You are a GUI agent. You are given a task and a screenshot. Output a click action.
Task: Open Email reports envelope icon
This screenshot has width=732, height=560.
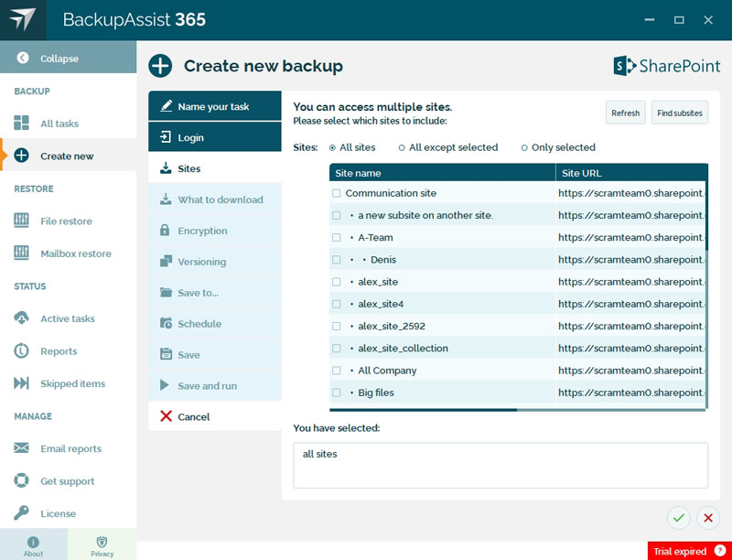point(21,448)
